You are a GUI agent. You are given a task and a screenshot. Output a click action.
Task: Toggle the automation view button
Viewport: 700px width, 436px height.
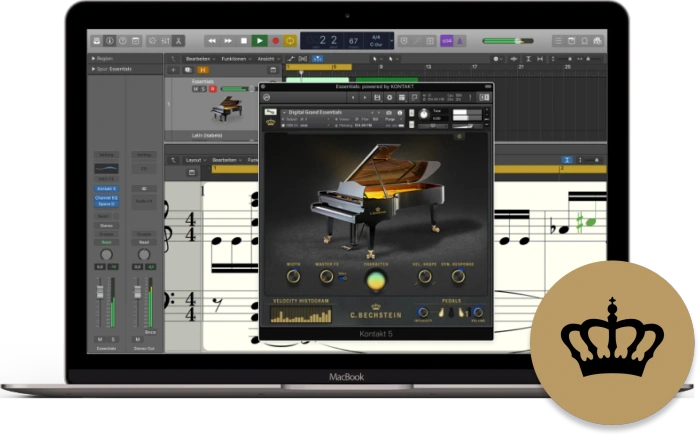point(291,59)
